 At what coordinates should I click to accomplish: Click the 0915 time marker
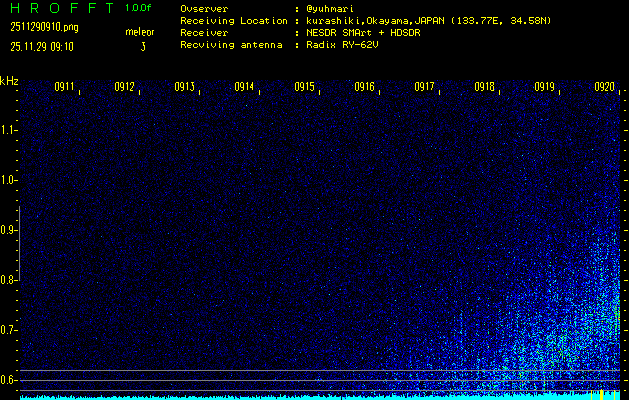(x=304, y=87)
